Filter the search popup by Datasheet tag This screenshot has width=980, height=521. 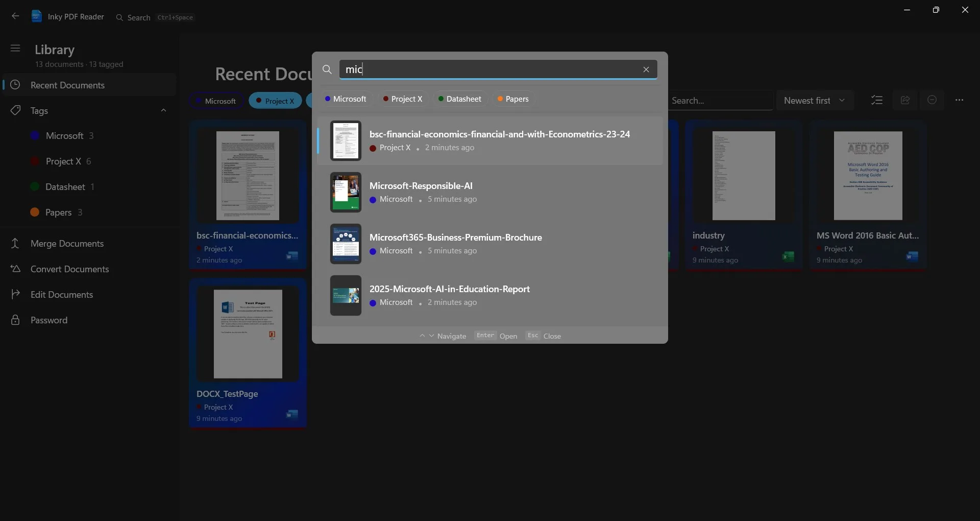[x=460, y=99]
